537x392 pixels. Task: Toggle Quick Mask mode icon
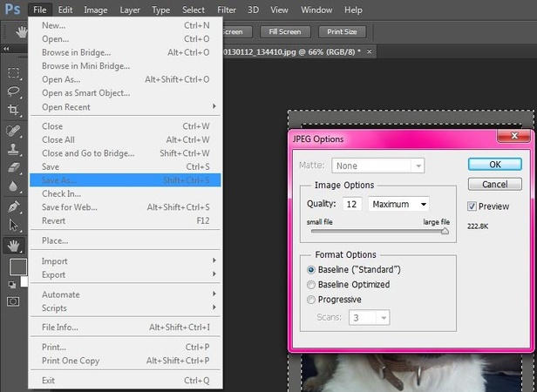(x=13, y=301)
